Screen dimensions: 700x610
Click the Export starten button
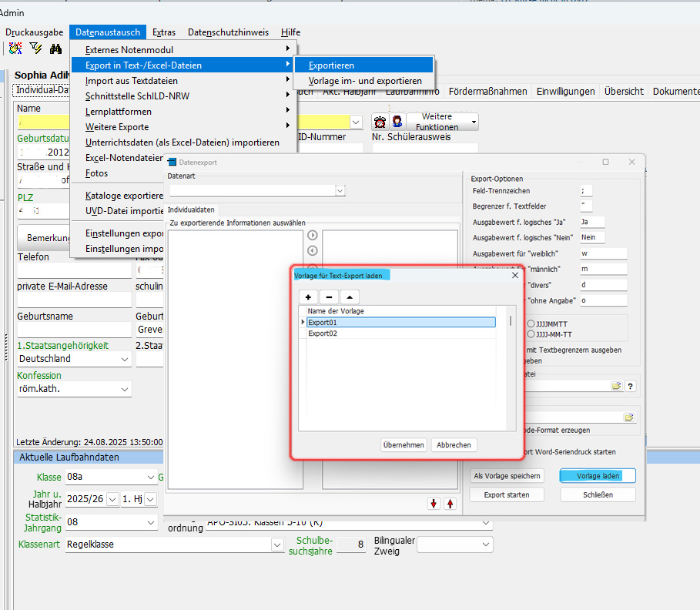[x=507, y=494]
